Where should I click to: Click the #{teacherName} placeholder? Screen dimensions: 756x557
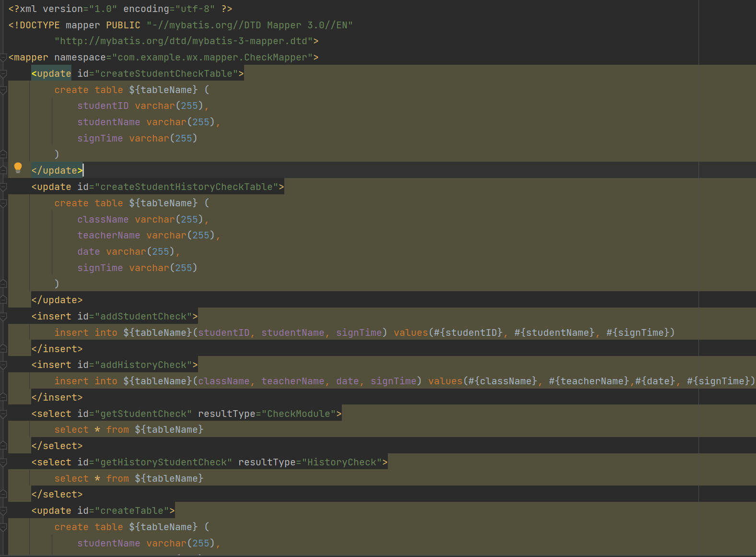[589, 381]
